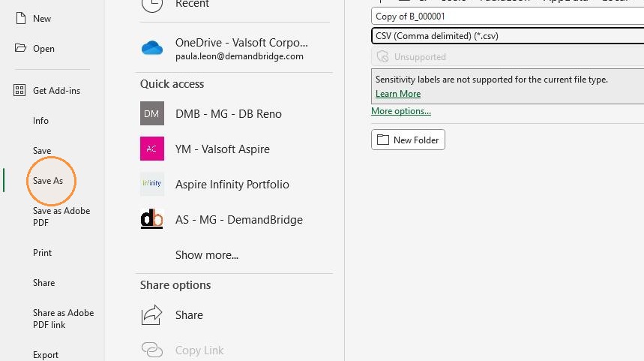Click the Recent locations label
This screenshot has height=361, width=644.
[x=192, y=4]
